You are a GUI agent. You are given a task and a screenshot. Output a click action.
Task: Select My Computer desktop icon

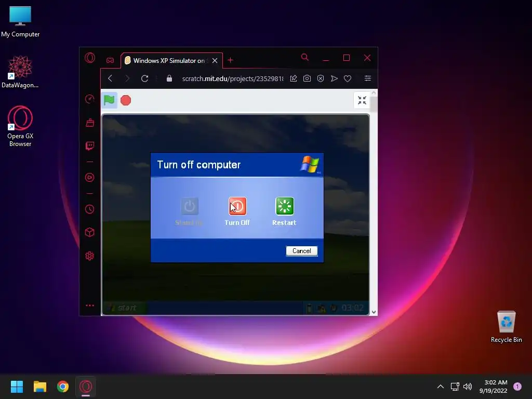(20, 22)
